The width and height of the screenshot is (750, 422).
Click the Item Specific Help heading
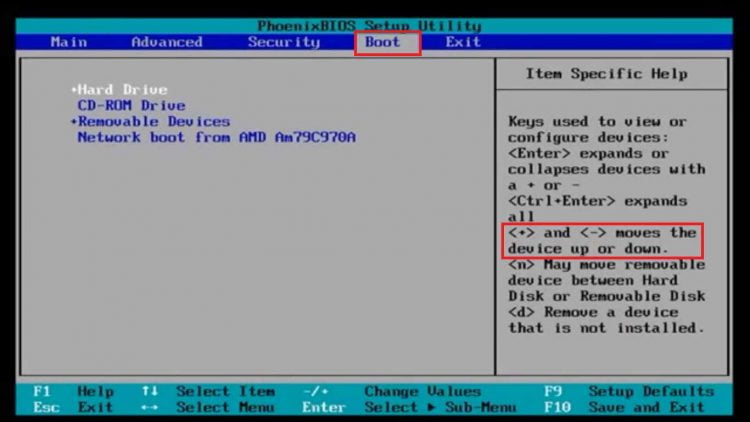pos(607,74)
